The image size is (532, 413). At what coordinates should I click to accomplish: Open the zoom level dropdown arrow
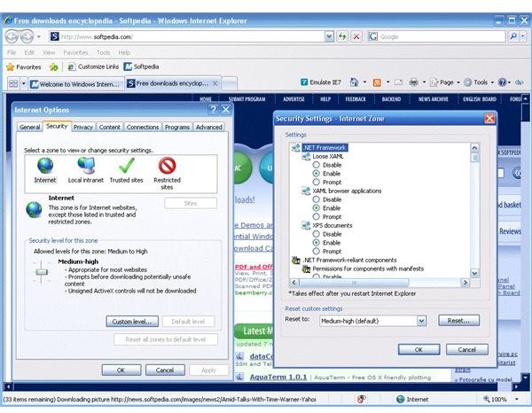pos(517,400)
